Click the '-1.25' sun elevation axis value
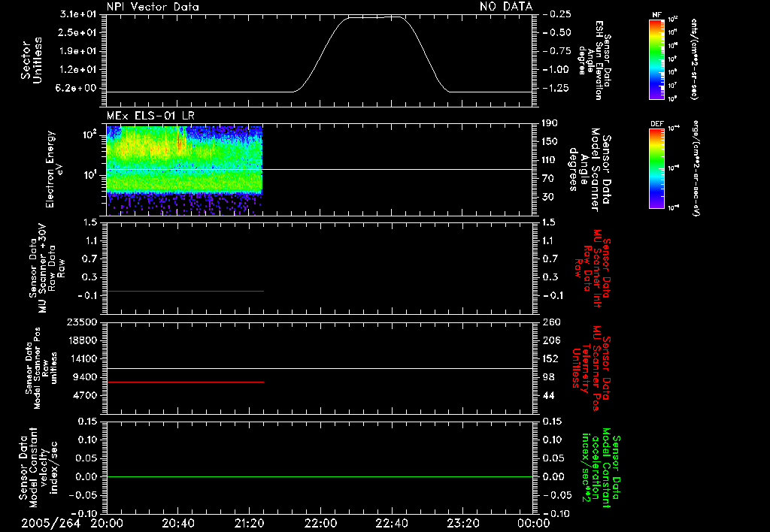770x532 pixels. coord(557,88)
